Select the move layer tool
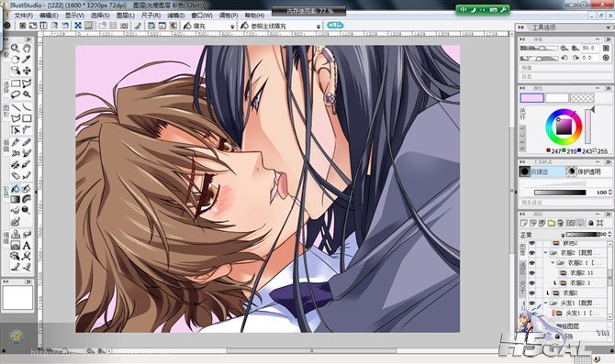This screenshot has width=615, height=364. [27, 71]
